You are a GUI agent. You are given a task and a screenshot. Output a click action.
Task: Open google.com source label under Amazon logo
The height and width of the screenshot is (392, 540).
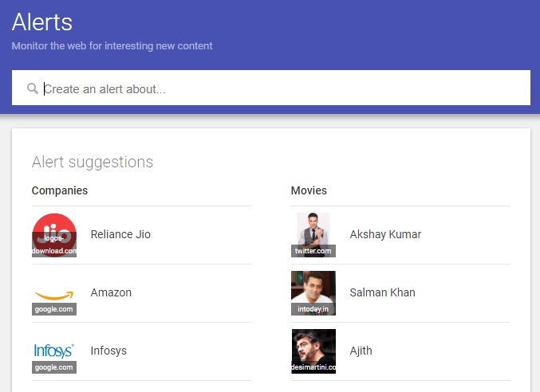[x=54, y=309]
